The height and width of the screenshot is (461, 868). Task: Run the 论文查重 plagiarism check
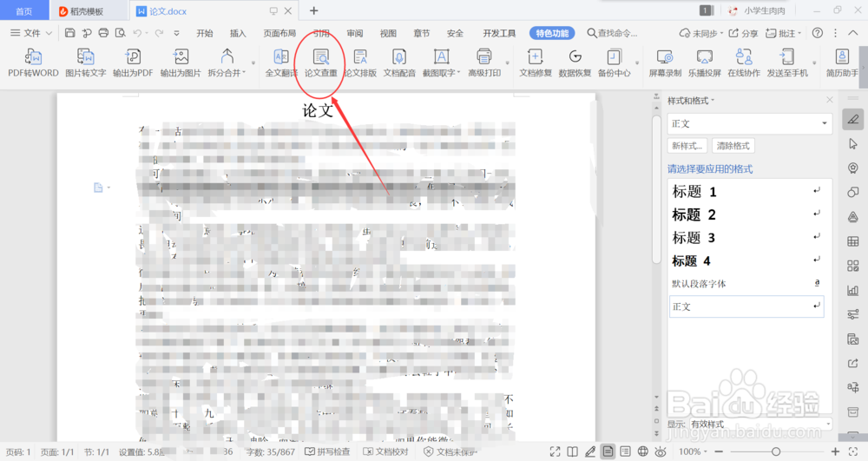pyautogui.click(x=320, y=63)
